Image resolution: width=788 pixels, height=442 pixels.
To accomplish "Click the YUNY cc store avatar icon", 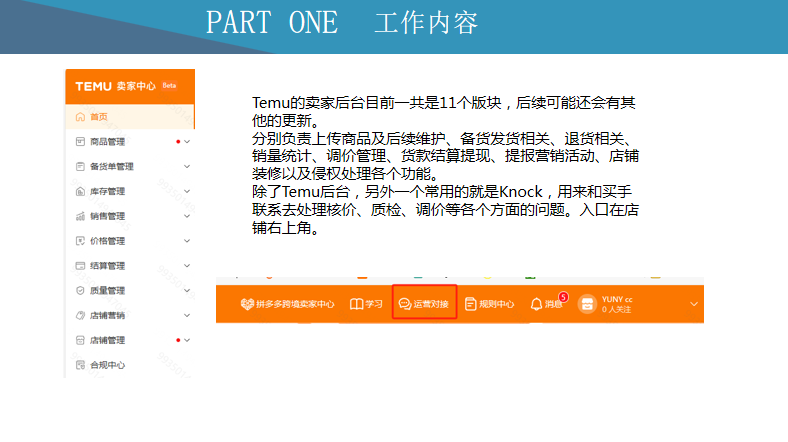I will (587, 304).
